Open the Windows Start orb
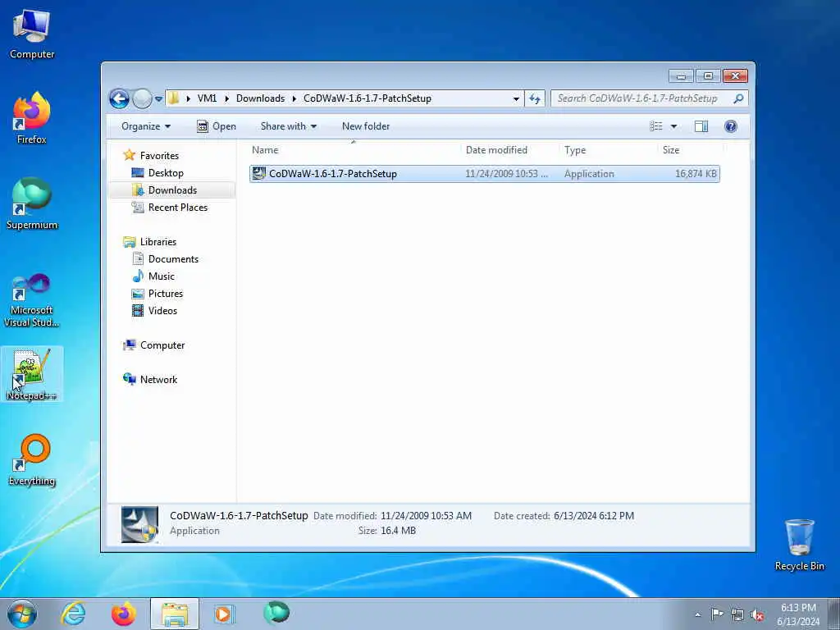The image size is (840, 630). [x=22, y=614]
